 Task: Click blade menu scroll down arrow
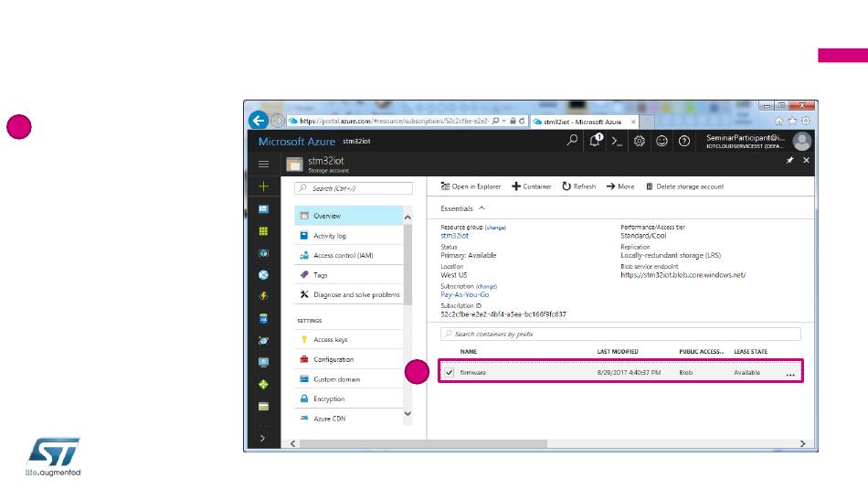[408, 414]
